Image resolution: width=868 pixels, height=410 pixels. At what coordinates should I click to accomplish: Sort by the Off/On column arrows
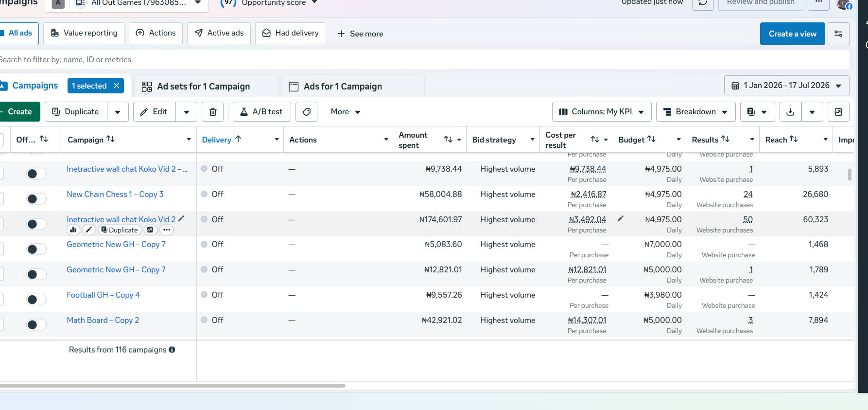click(x=44, y=139)
